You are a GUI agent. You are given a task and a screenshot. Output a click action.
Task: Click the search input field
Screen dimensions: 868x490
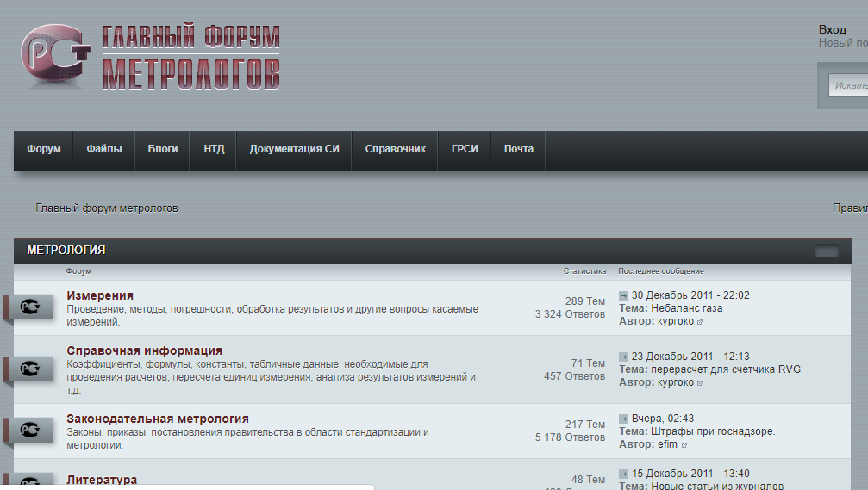pyautogui.click(x=849, y=85)
